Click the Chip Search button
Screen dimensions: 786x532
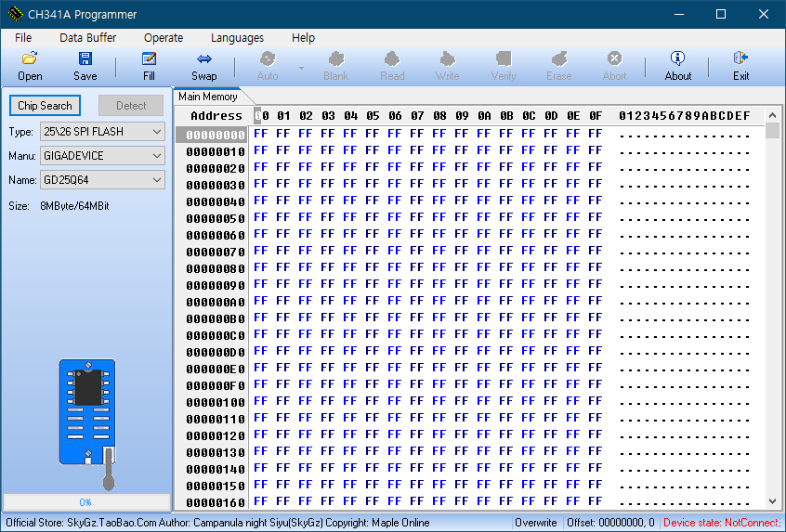[45, 106]
